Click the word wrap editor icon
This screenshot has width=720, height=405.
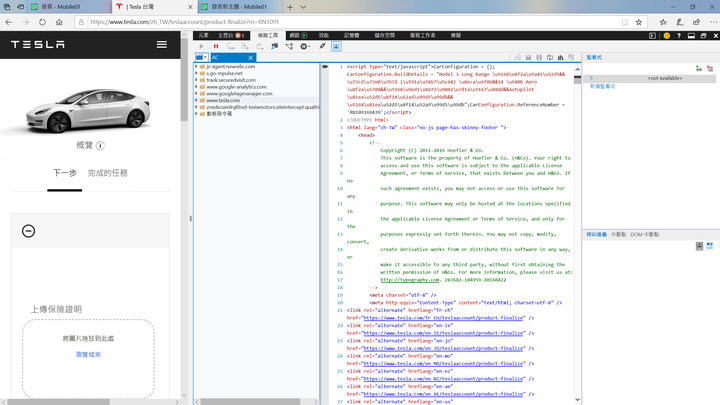point(550,57)
